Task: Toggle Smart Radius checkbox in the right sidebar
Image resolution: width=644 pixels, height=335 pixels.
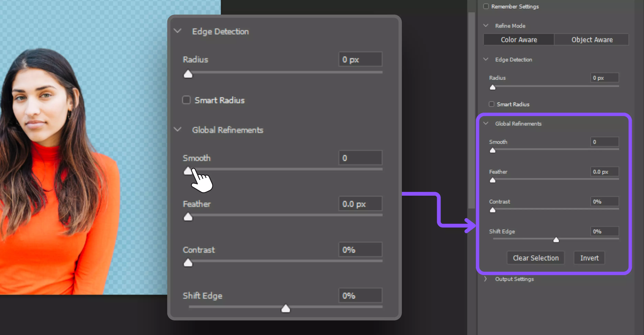Action: 492,104
